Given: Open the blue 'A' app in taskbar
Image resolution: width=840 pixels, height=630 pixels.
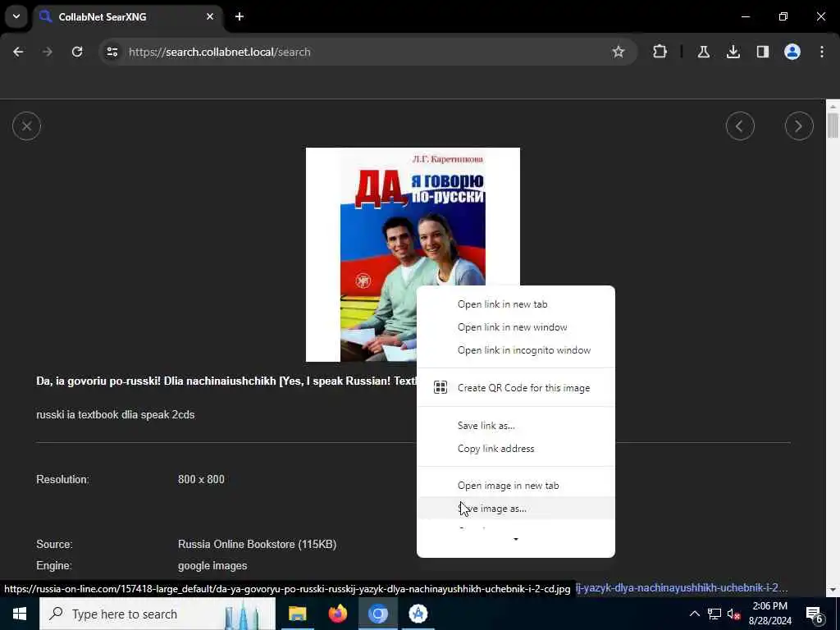Looking at the screenshot, I should pos(418,614).
